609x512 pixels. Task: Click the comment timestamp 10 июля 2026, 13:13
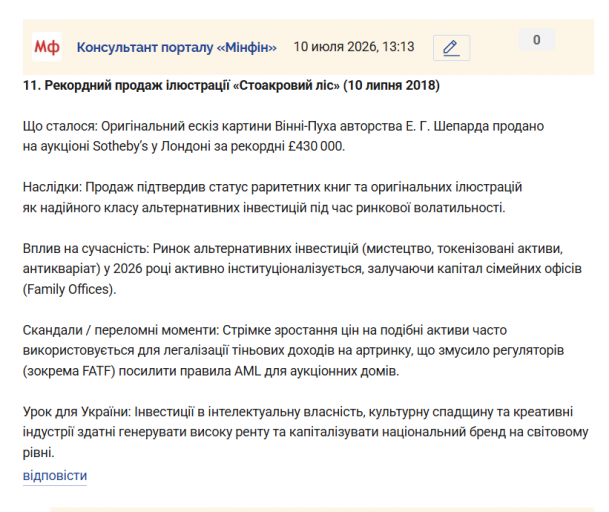[354, 47]
